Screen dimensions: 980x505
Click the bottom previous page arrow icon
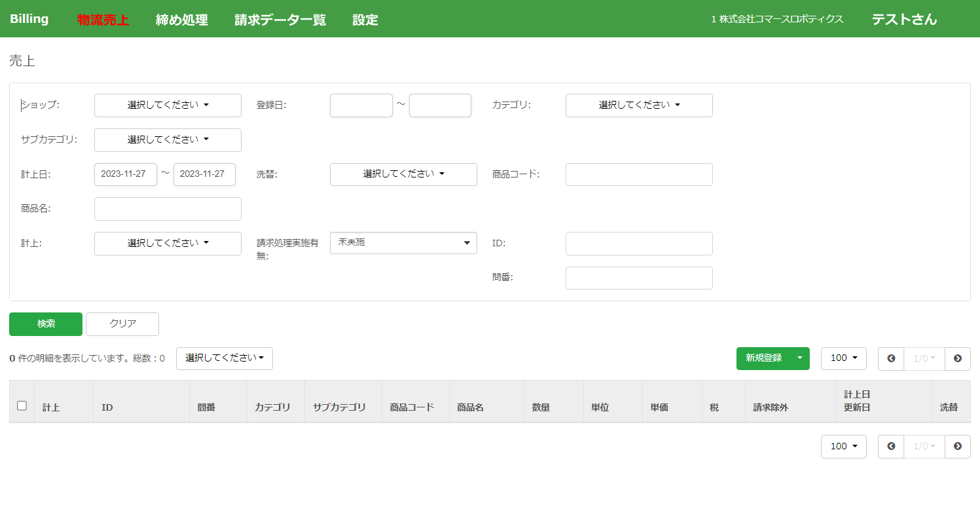tap(891, 446)
